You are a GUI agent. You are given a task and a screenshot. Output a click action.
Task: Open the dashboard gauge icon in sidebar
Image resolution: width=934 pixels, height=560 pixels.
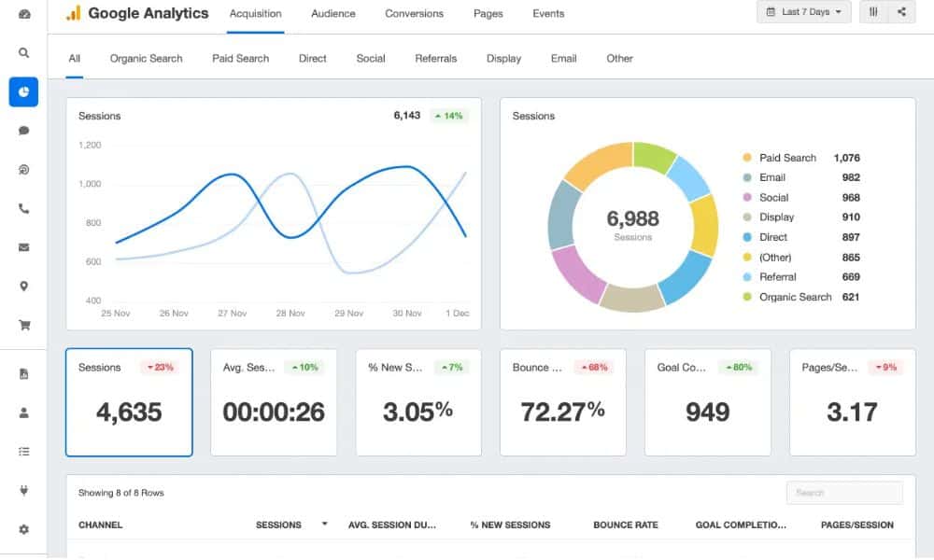(x=23, y=14)
